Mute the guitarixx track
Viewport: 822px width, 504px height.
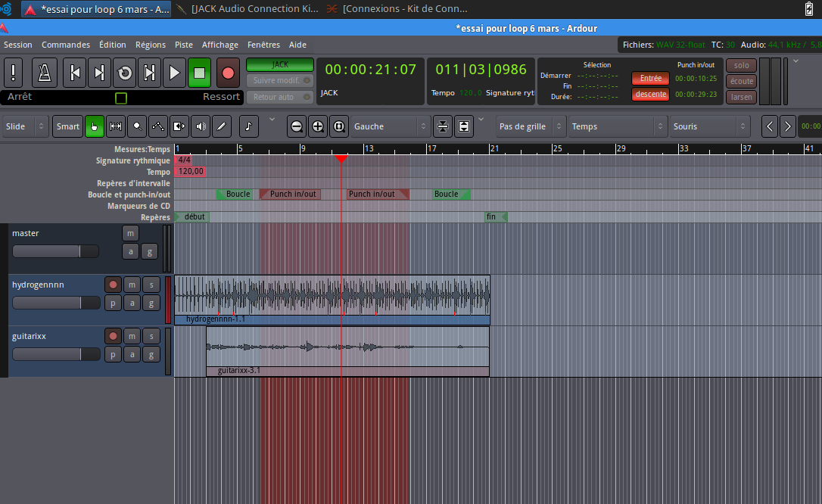[x=132, y=336]
